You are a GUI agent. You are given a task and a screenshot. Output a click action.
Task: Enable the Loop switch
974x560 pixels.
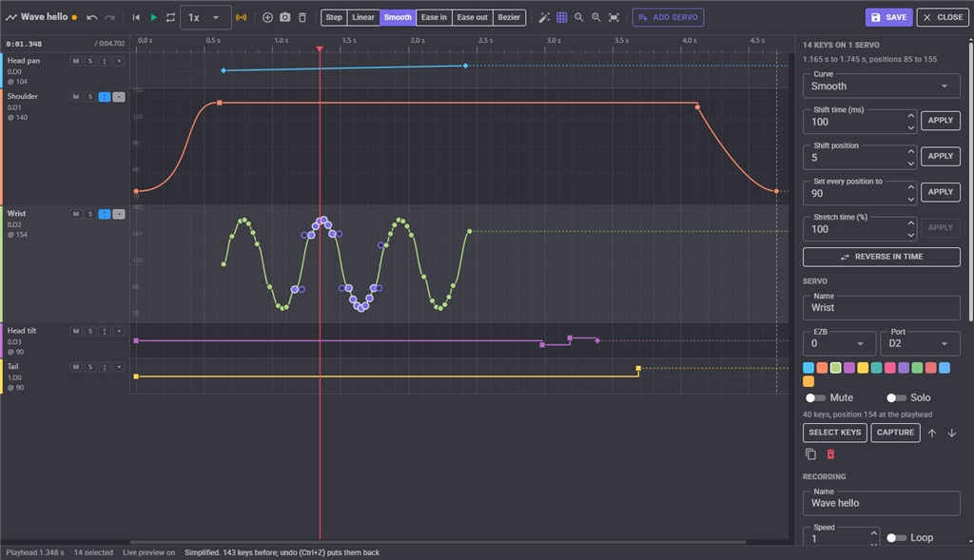(896, 537)
